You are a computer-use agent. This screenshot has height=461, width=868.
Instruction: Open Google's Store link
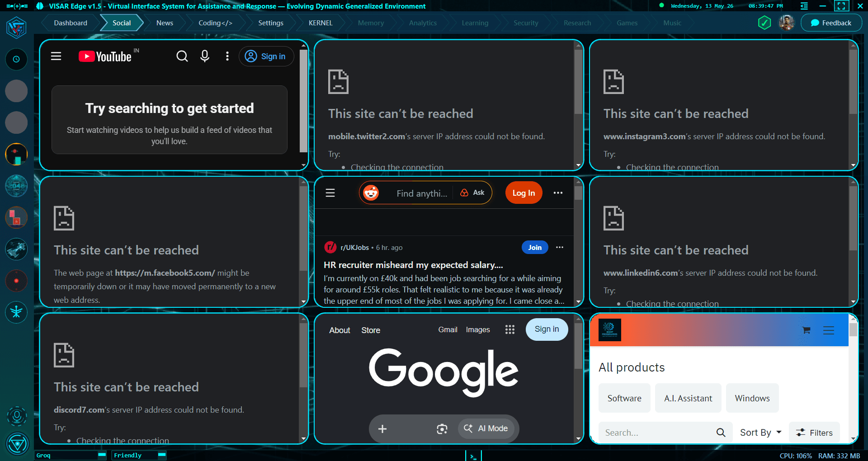point(371,330)
